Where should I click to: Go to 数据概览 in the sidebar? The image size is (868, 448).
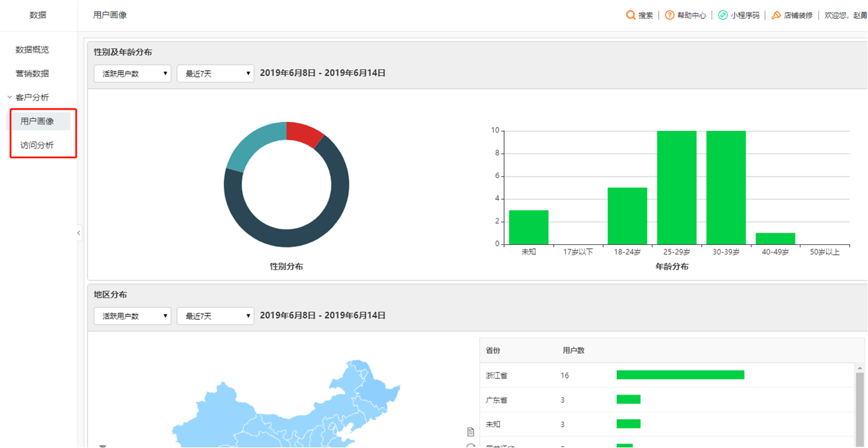click(32, 50)
